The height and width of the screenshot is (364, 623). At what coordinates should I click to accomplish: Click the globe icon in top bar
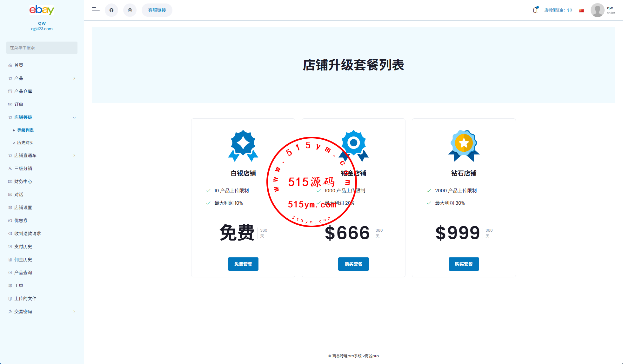pos(111,10)
